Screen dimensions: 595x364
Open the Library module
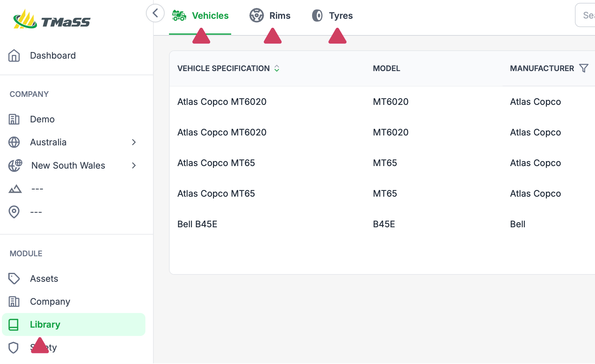(74, 324)
